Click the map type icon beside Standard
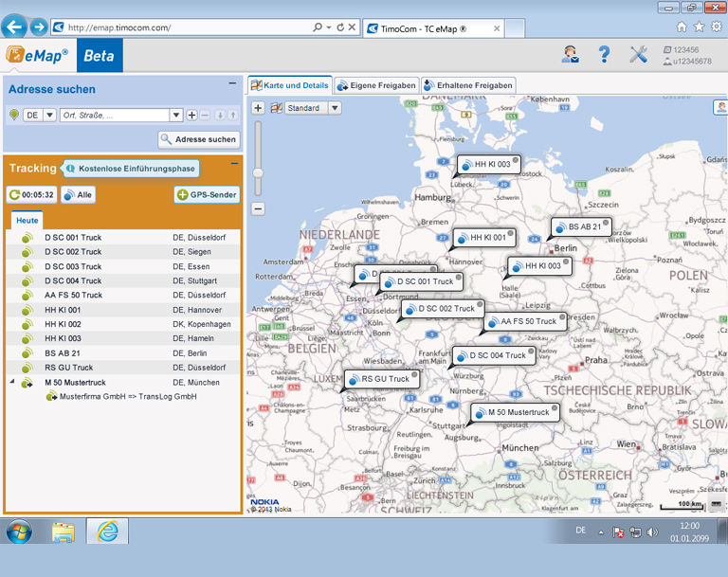Viewport: 728px width, 577px height. point(276,108)
